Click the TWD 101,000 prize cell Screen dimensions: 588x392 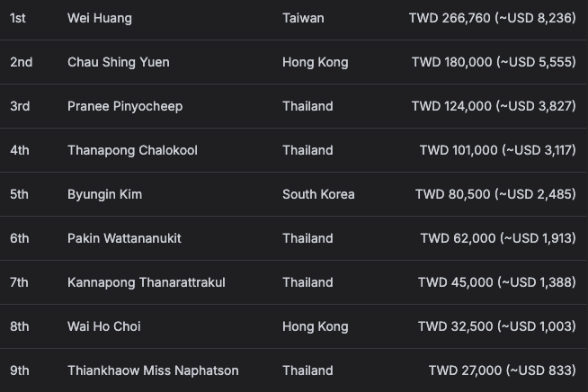coord(497,150)
